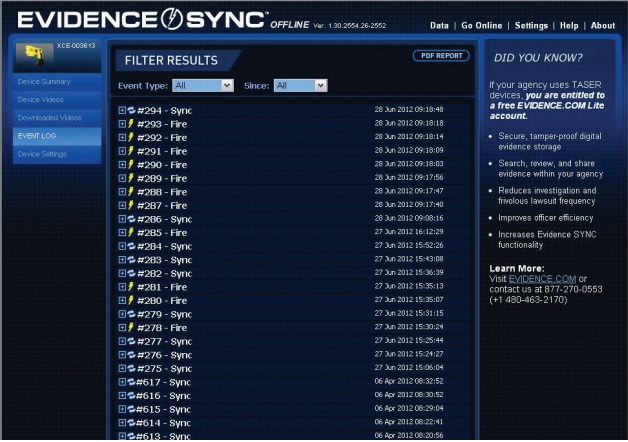Click the lightning fire icon on event #287
Screen dimensions: 628x442
point(131,205)
